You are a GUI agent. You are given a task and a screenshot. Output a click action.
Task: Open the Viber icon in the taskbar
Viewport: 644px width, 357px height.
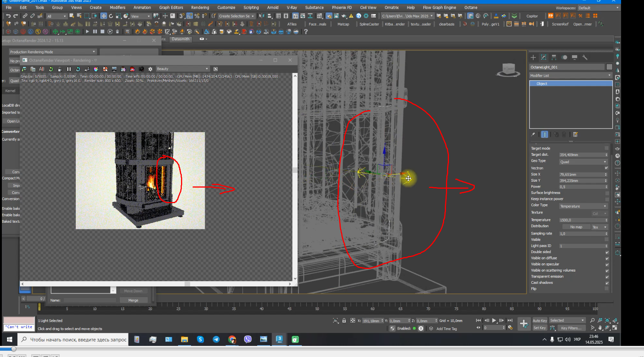(x=248, y=339)
